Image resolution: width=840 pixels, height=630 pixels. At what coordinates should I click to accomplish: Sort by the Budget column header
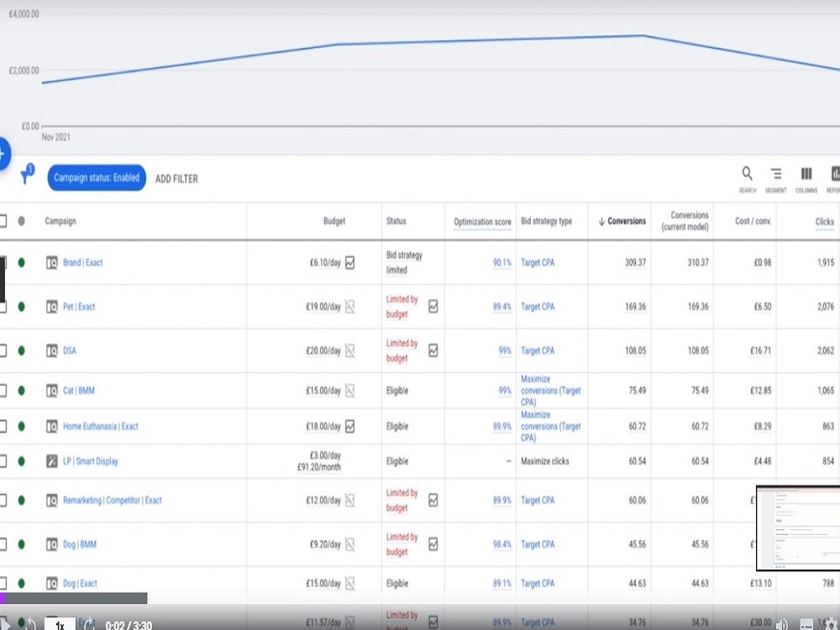tap(334, 221)
